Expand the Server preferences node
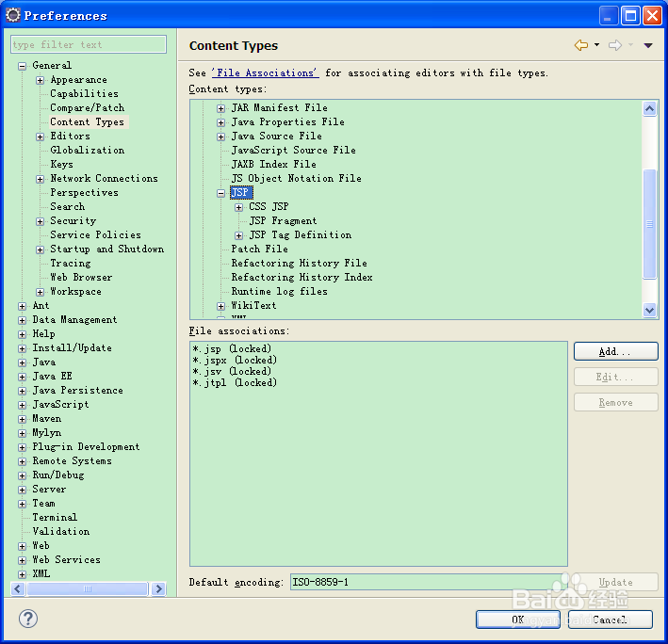Viewport: 668px width, 644px height. [x=23, y=490]
